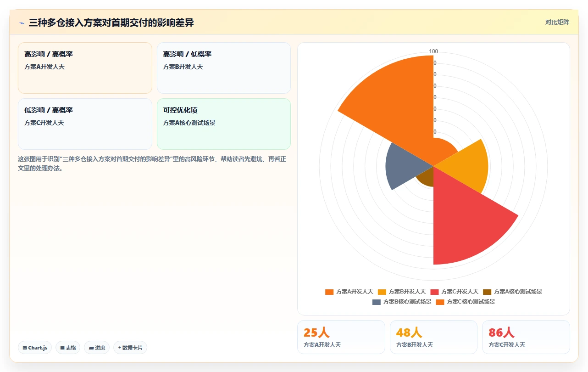The image size is (588, 372).
Task: Click the Chart.js tag chip
Action: (35, 348)
